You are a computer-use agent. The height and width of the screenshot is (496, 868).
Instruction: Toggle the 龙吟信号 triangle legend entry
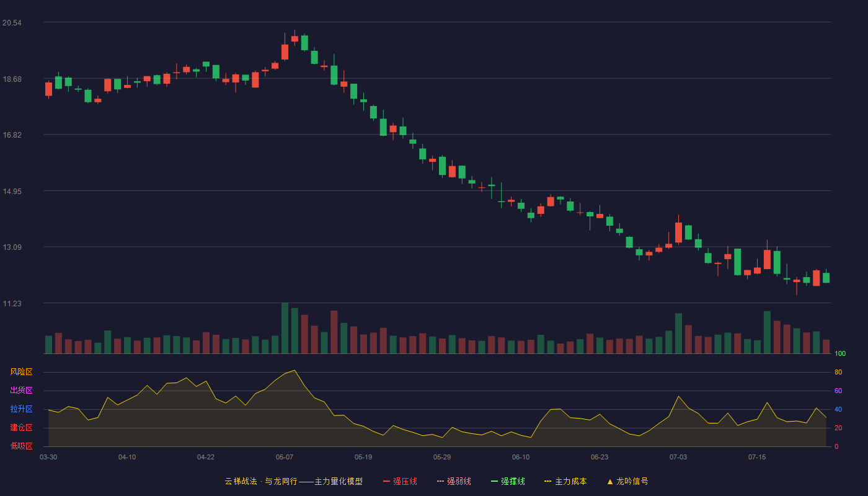tap(627, 481)
